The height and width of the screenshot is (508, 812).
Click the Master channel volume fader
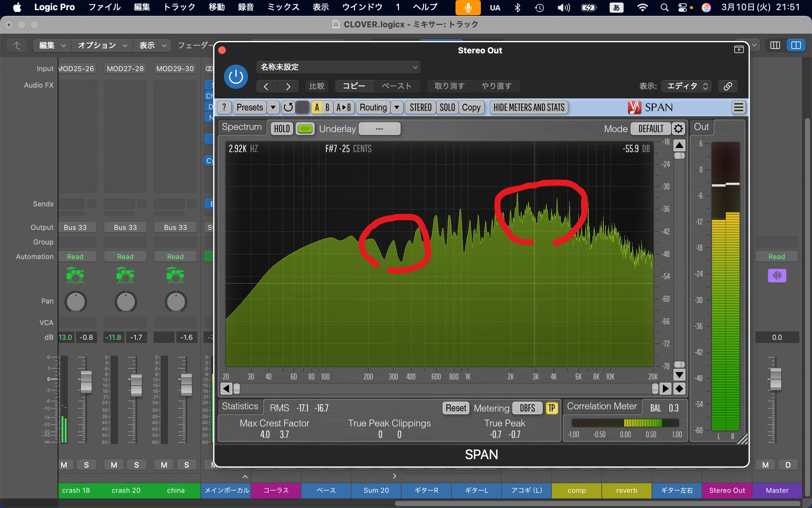[x=776, y=379]
